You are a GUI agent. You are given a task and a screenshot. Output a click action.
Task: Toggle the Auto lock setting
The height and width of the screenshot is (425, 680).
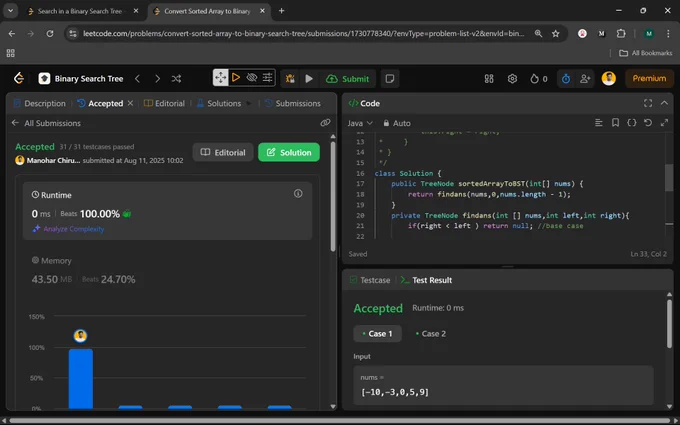pos(396,123)
